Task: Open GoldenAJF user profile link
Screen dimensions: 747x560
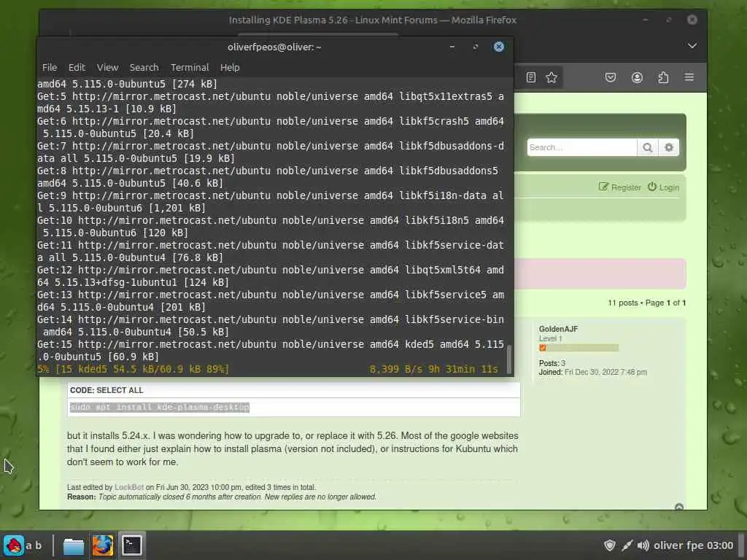Action: coord(558,329)
